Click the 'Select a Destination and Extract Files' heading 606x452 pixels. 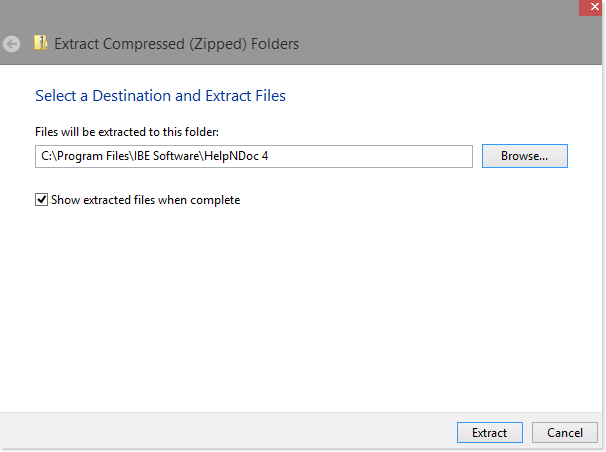160,95
